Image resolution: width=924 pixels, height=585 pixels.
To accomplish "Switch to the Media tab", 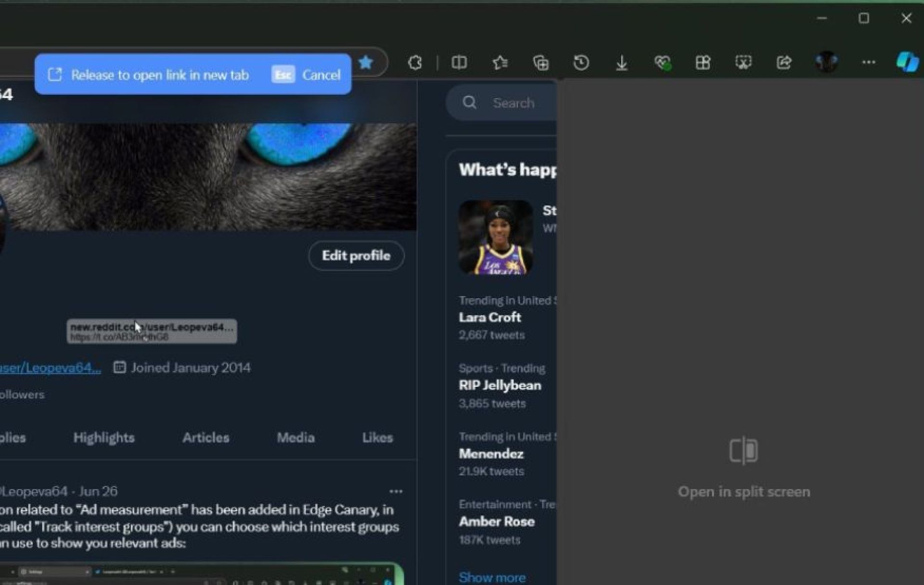I will click(x=295, y=437).
